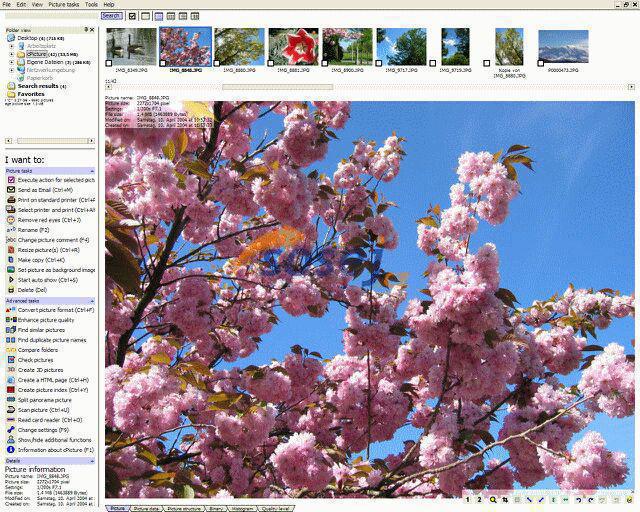Click the horizontal flip arrow icon
Image resolution: width=640 pixels, height=512 pixels.
[566, 500]
